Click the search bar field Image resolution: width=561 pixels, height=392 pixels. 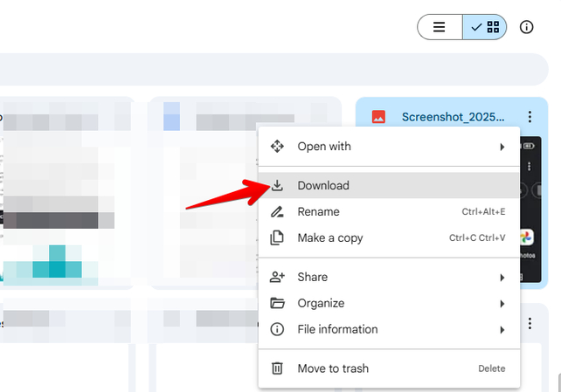262,69
